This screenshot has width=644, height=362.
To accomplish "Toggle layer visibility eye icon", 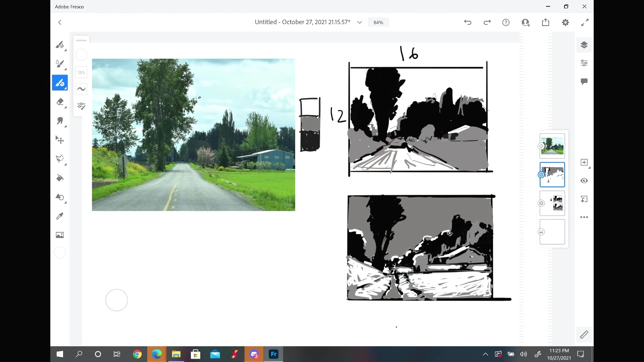I will click(584, 181).
